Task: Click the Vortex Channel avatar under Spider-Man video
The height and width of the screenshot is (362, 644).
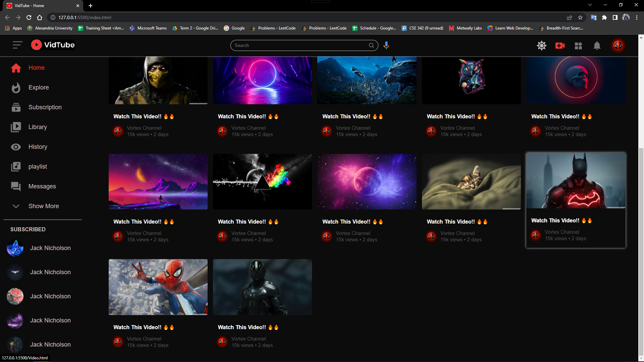Action: click(x=118, y=342)
